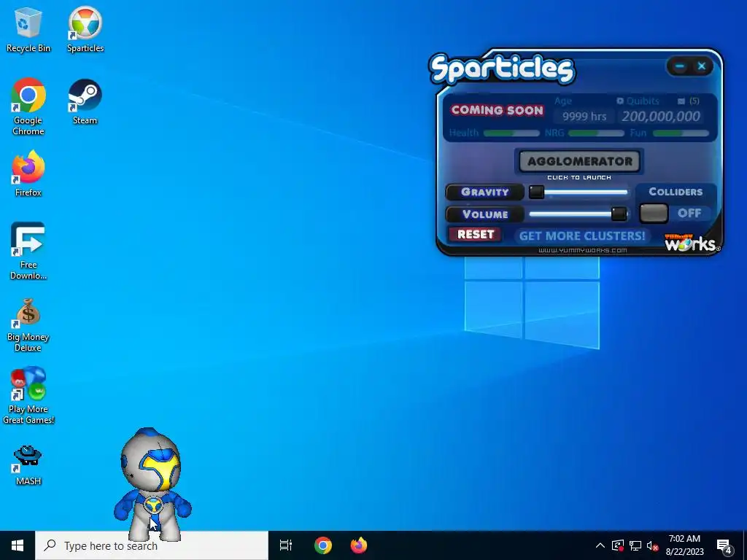Open Get More Clusters link
The height and width of the screenshot is (560, 747).
tap(581, 236)
